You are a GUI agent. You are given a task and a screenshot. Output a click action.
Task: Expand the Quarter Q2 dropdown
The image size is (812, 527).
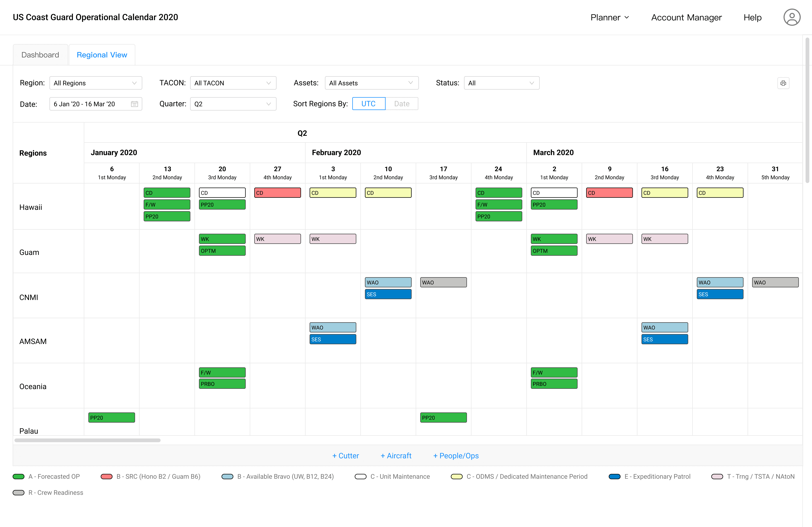tap(233, 104)
